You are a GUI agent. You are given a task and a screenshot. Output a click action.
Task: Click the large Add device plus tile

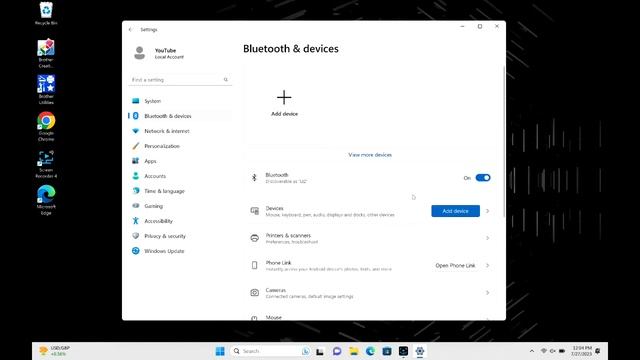[x=284, y=104]
